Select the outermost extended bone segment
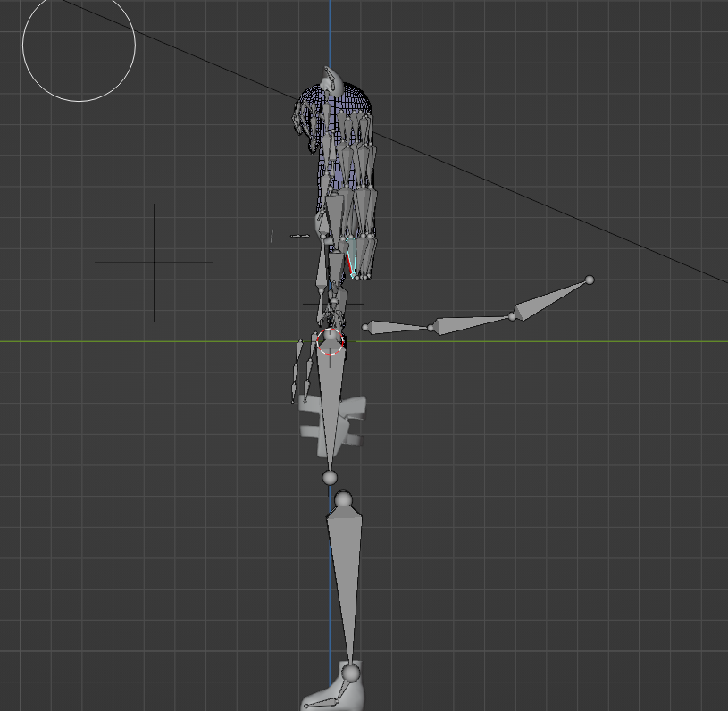The height and width of the screenshot is (711, 728). coord(550,297)
